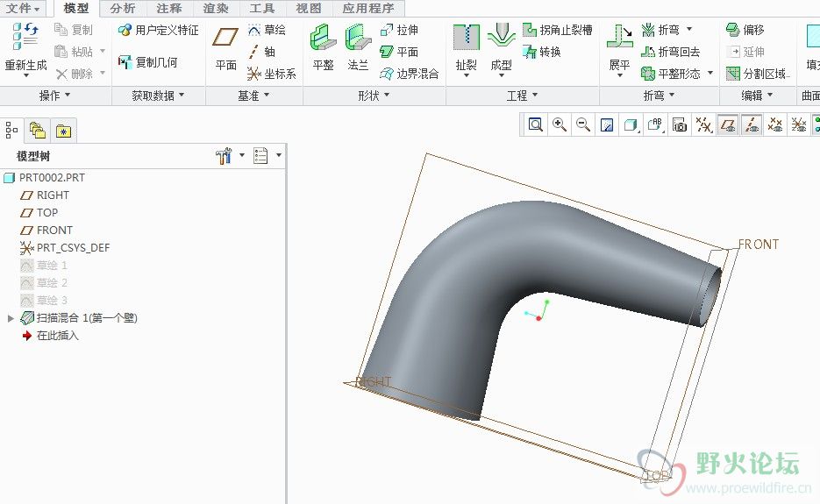Toggle datum plane display
820x504 pixels.
(727, 124)
